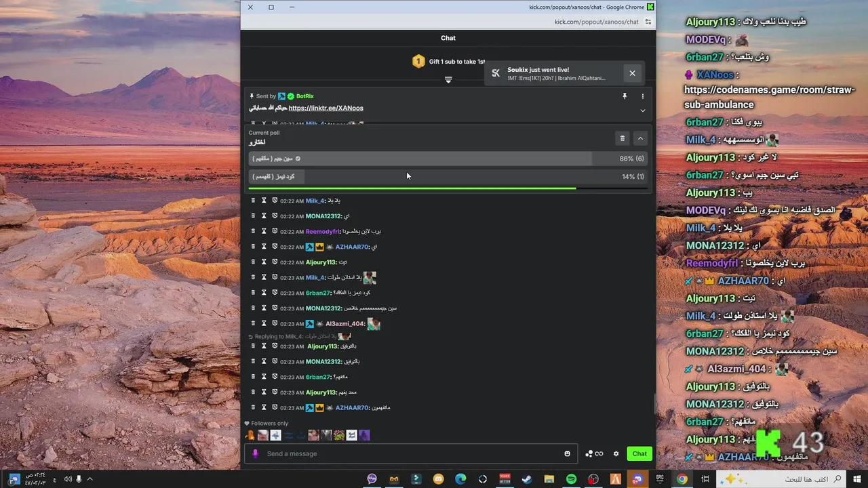Image resolution: width=868 pixels, height=488 pixels.
Task: Click the green Chat send button
Action: [x=639, y=453]
